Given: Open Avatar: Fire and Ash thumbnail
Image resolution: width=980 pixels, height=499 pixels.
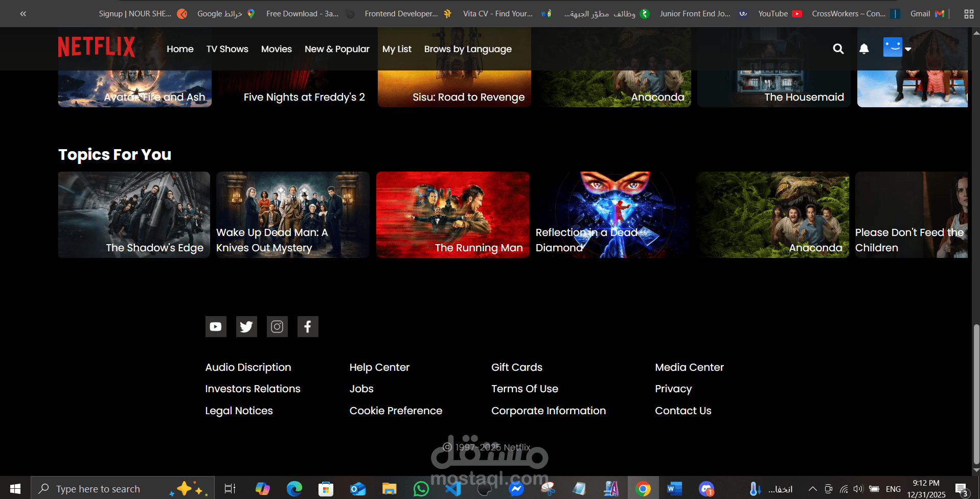Looking at the screenshot, I should click(x=135, y=89).
